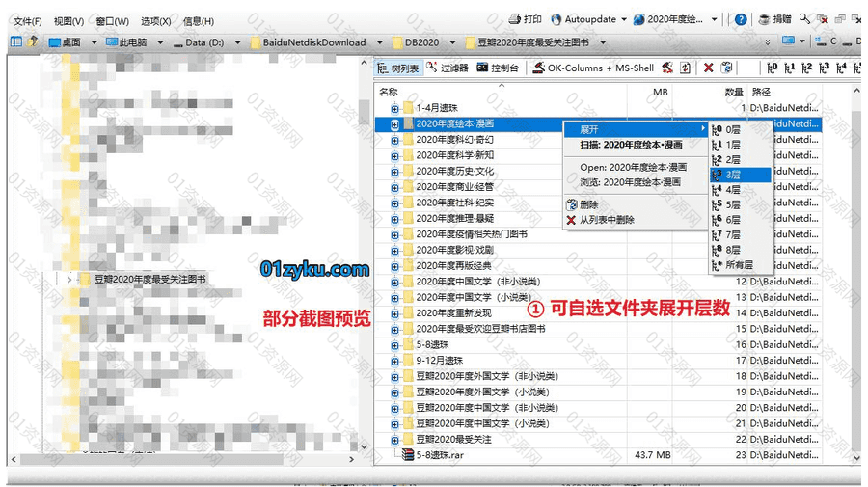Open the 视图(V) menu
Screen dimensions: 868x487
tap(68, 21)
